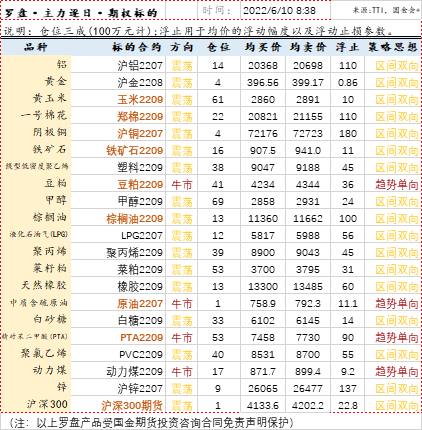The height and width of the screenshot is (430, 422).
Task: Select the 策略思想 column header
Action: 393,47
